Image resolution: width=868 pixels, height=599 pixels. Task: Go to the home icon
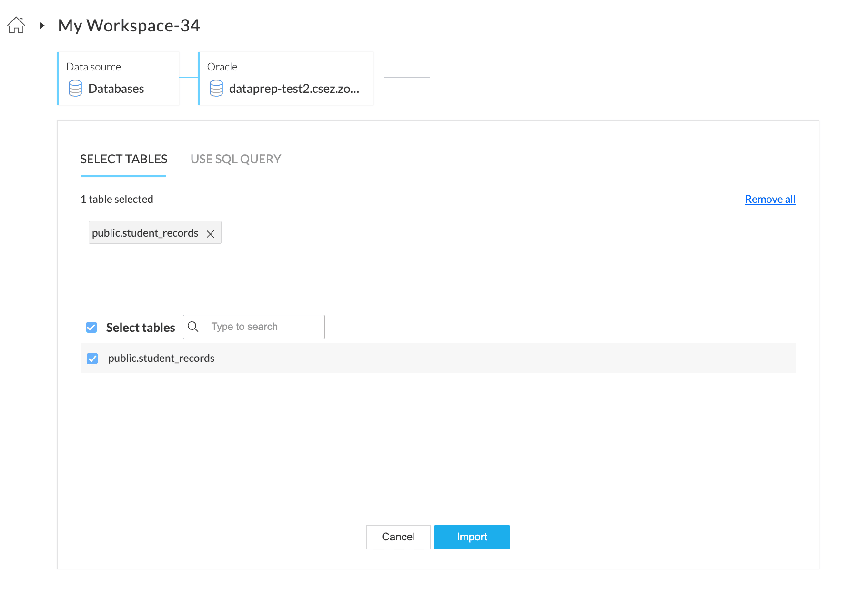[16, 25]
